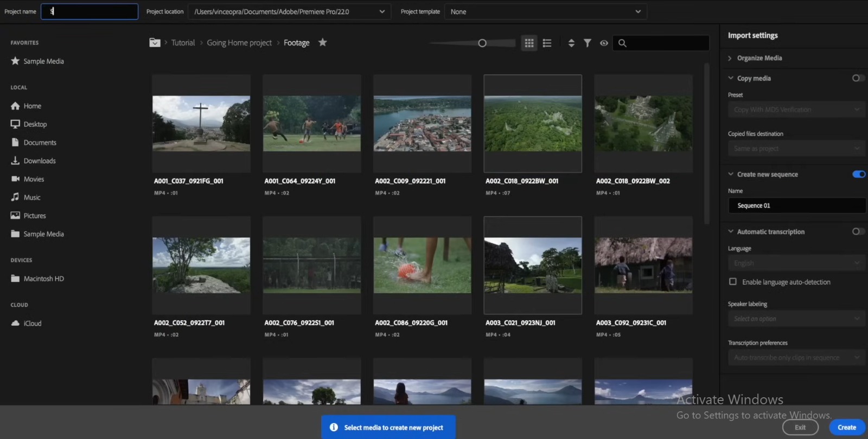Open Transcription preferences dropdown
Image resolution: width=868 pixels, height=439 pixels.
(796, 358)
